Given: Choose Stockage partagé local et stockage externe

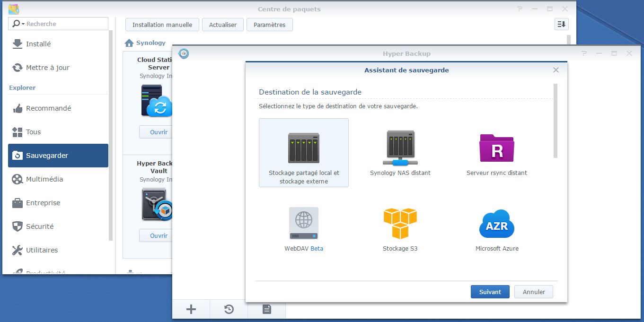Looking at the screenshot, I should (x=303, y=152).
